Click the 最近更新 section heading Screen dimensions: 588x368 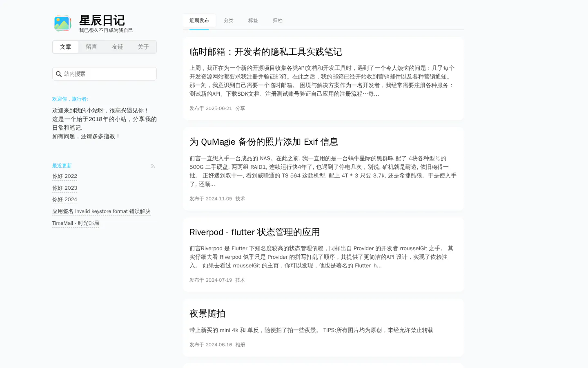coord(62,166)
